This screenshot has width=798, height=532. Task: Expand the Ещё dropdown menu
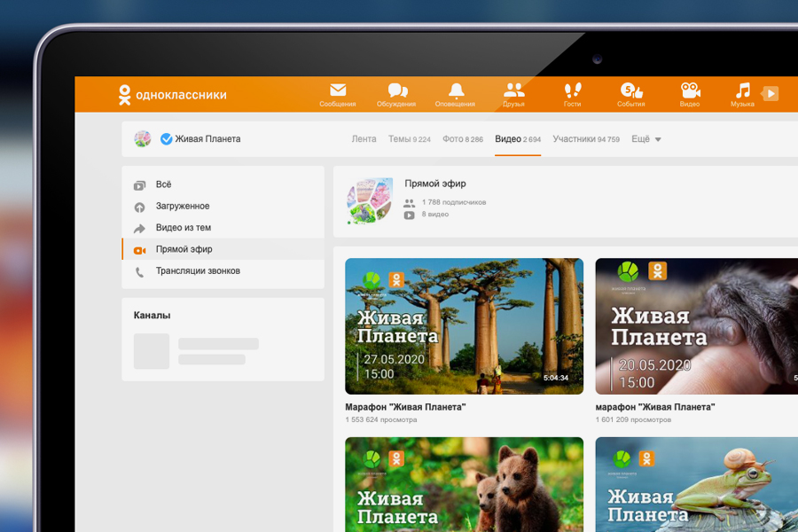click(645, 139)
